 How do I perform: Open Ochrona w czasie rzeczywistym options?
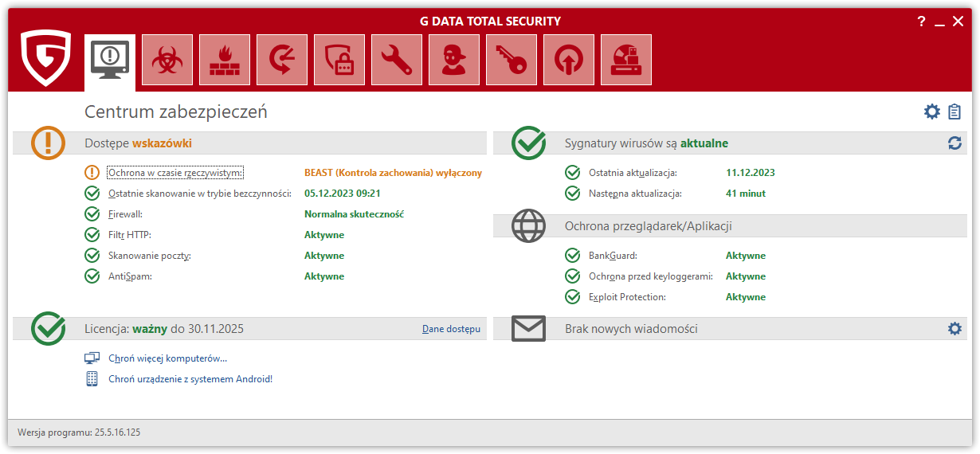pos(176,173)
